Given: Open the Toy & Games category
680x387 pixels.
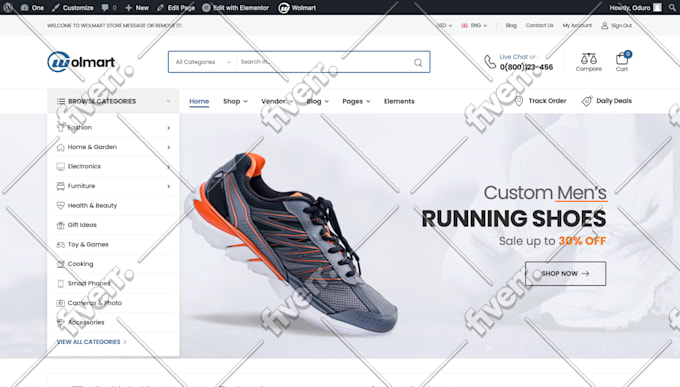Looking at the screenshot, I should pos(88,244).
